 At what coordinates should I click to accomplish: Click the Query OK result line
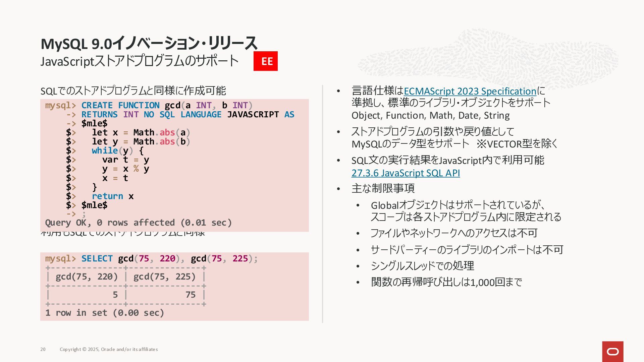(x=138, y=223)
